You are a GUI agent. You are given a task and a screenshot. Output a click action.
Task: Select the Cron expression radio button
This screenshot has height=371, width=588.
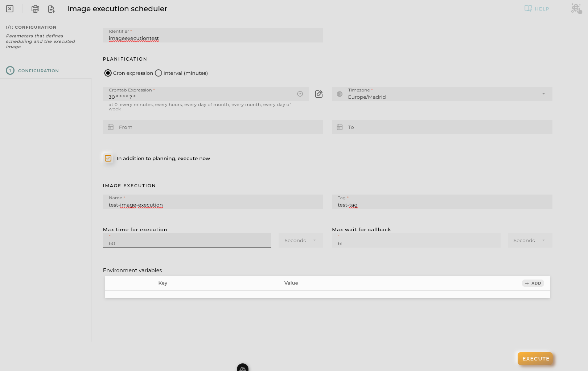(x=108, y=73)
